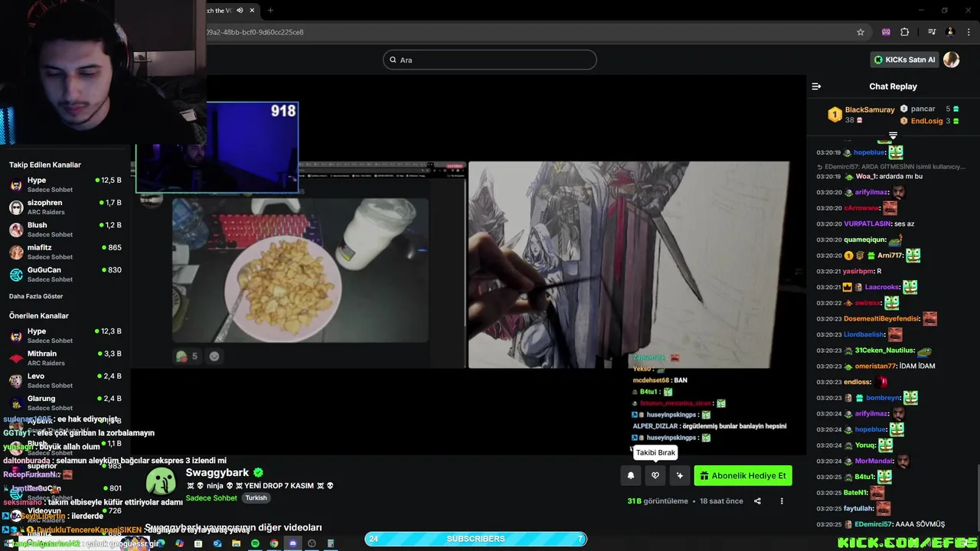
Task: Open Microsoft Store from the taskbar
Action: click(198, 543)
